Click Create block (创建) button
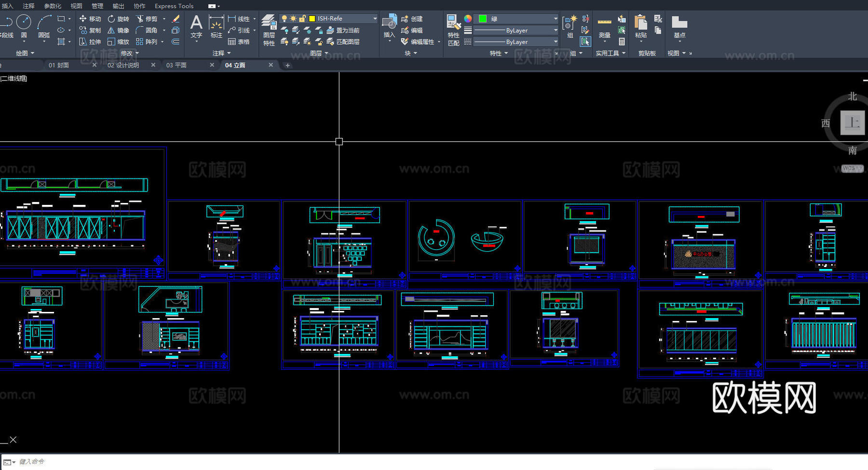 pyautogui.click(x=412, y=19)
